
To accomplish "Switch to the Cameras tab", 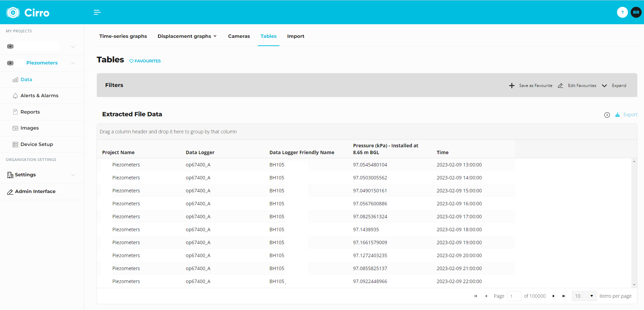I will pos(239,36).
